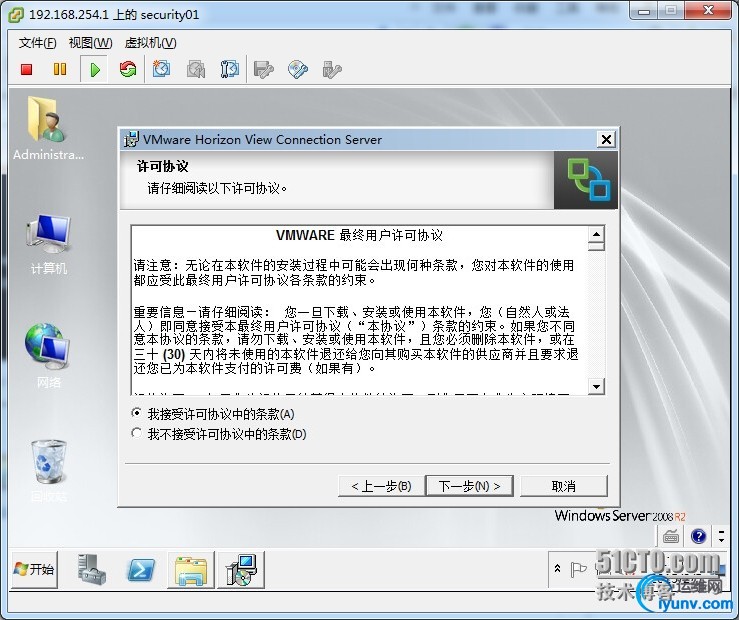This screenshot has height=620, width=739.
Task: Select 我不接受许可协议中的条款(D) radio button
Action: (x=137, y=433)
